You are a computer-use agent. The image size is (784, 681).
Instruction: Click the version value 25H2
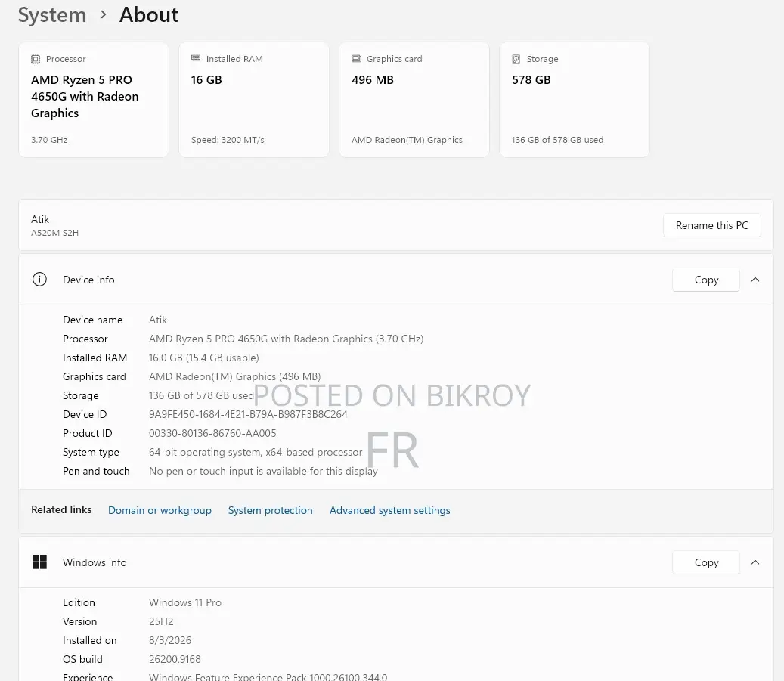(x=161, y=621)
